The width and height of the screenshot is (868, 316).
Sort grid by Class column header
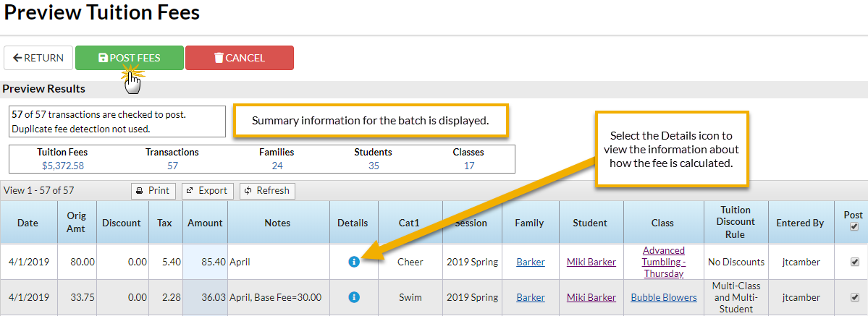662,223
